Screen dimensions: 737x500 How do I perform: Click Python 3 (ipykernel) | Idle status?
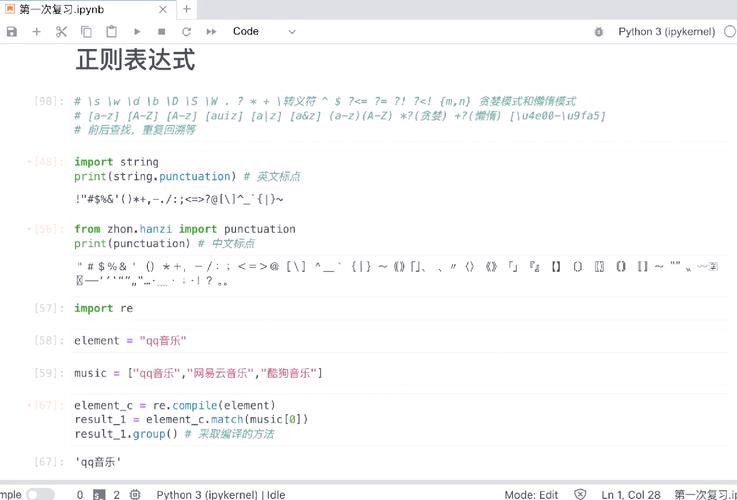pos(220,495)
